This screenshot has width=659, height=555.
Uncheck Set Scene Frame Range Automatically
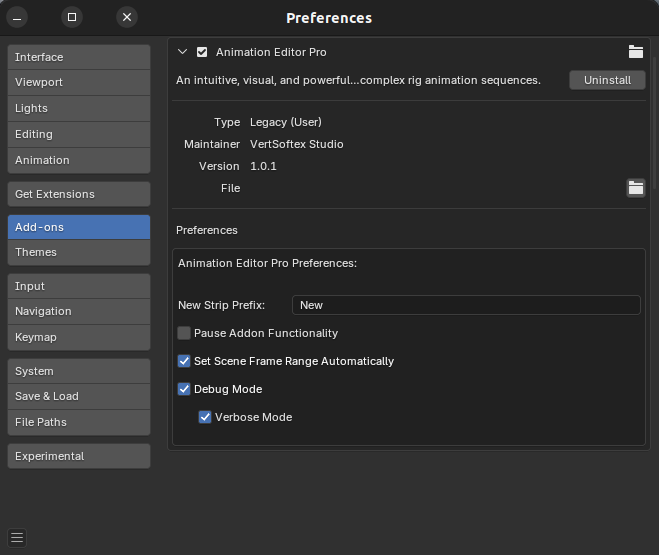tap(184, 361)
